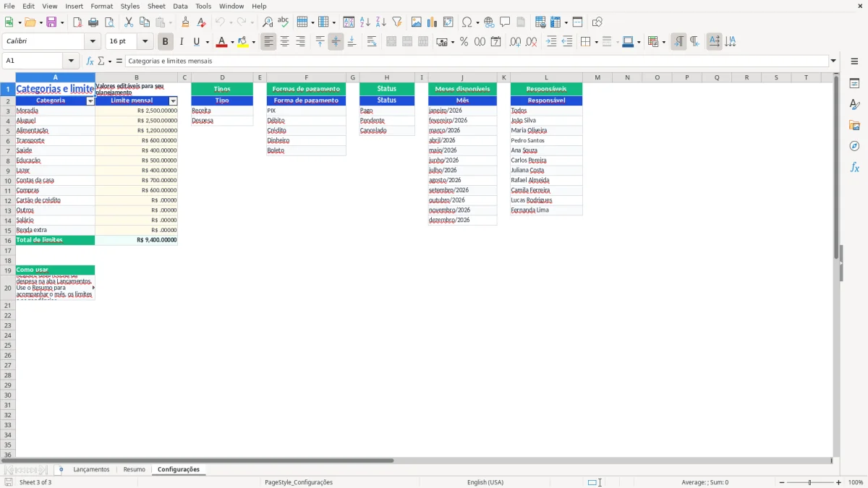Open Background Color dropdown arrow
Image resolution: width=868 pixels, height=488 pixels.
click(x=253, y=42)
